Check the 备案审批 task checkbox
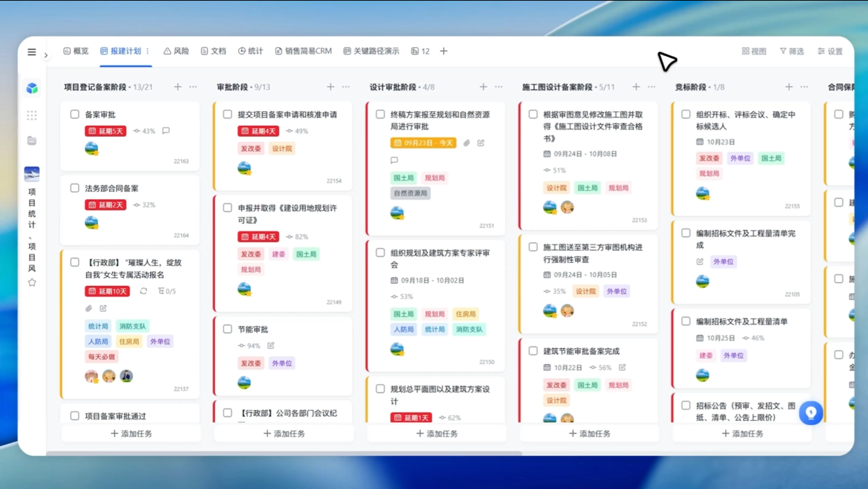This screenshot has width=868, height=489. [x=75, y=115]
